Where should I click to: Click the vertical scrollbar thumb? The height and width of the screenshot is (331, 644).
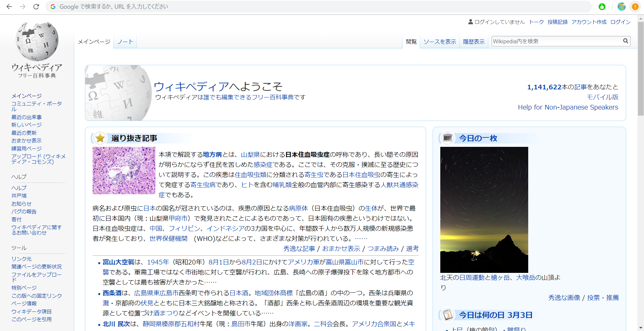(x=641, y=69)
